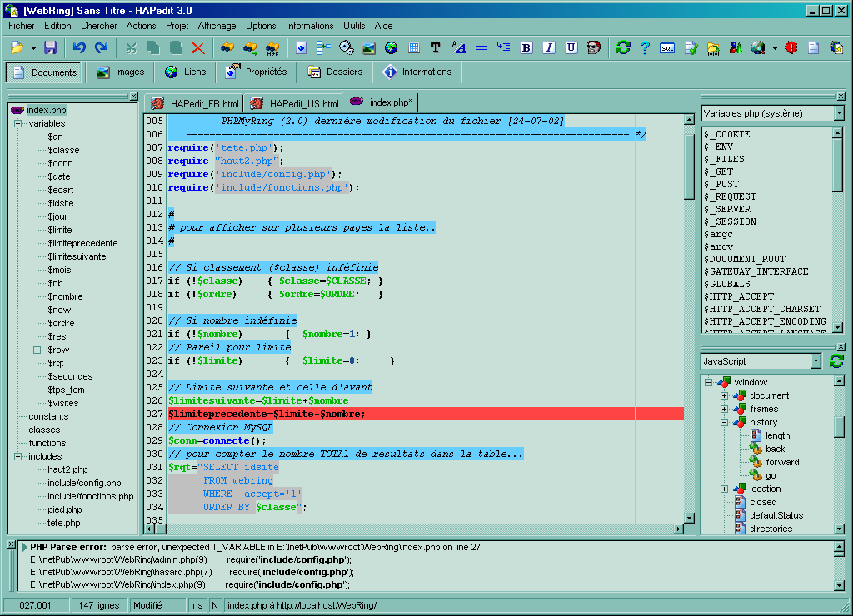This screenshot has width=853, height=616.
Task: Select include/config.php in includes list
Action: pyautogui.click(x=84, y=483)
